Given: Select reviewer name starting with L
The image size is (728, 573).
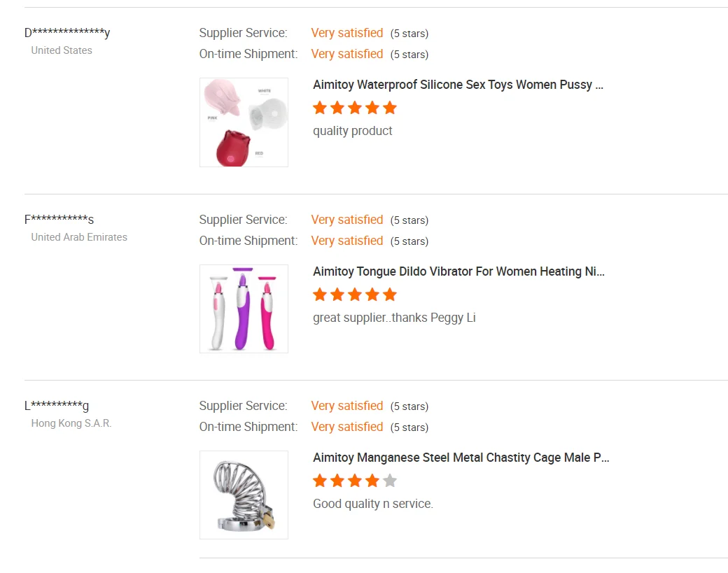Looking at the screenshot, I should (57, 406).
